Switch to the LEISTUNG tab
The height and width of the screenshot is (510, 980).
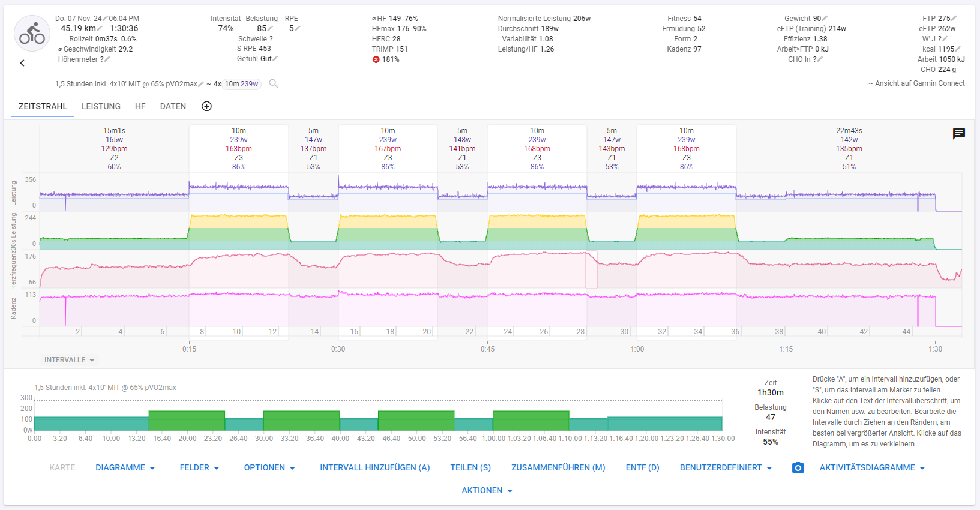coord(101,106)
